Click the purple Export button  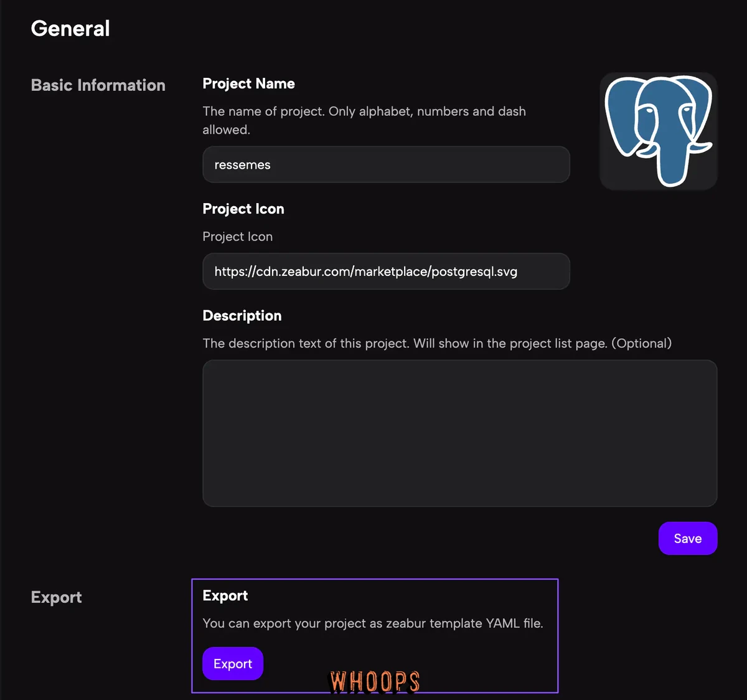[233, 663]
